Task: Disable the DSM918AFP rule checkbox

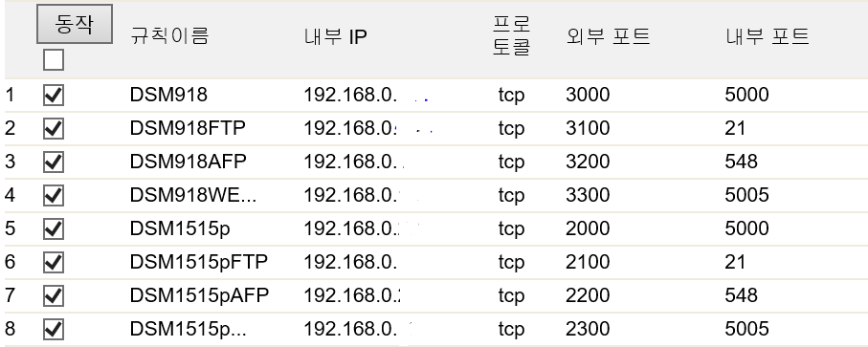Action: 54,162
